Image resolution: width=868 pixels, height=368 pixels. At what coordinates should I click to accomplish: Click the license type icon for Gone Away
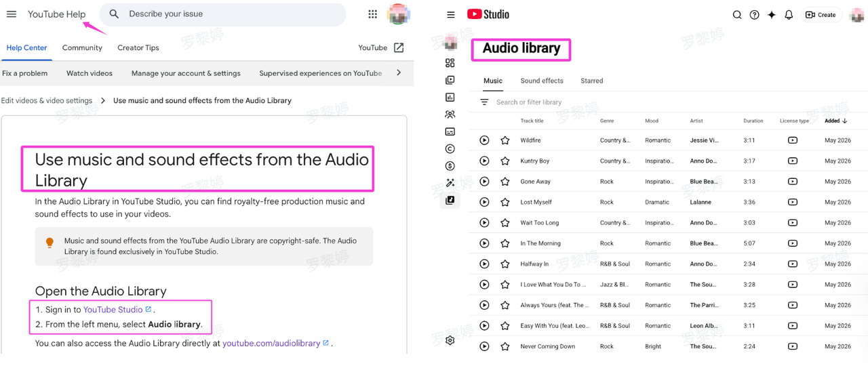click(x=793, y=182)
